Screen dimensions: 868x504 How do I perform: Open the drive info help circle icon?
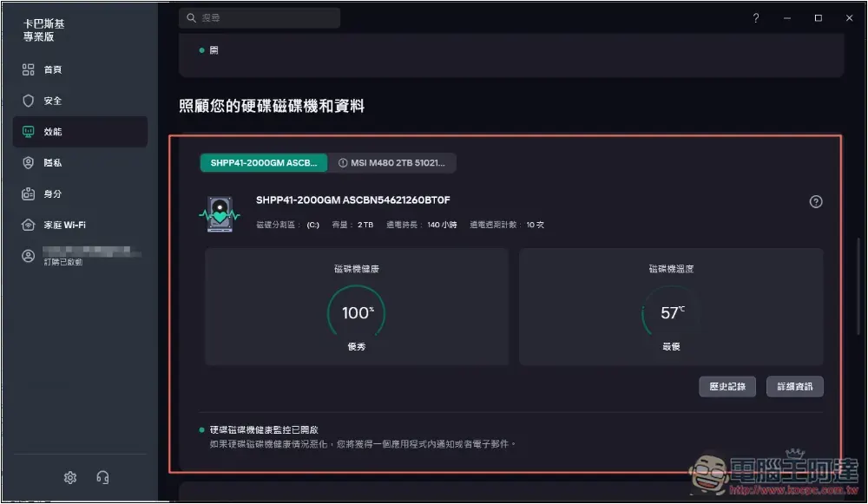click(x=815, y=202)
